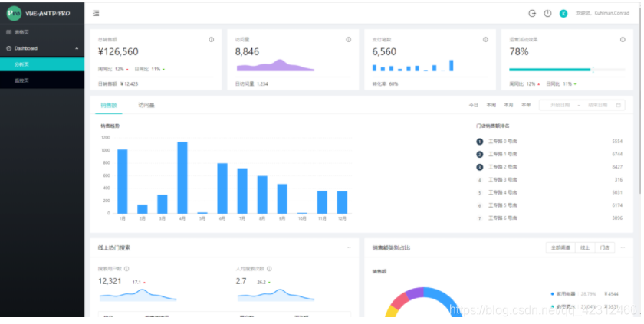Select 门店 channel option
644x324 pixels.
605,247
